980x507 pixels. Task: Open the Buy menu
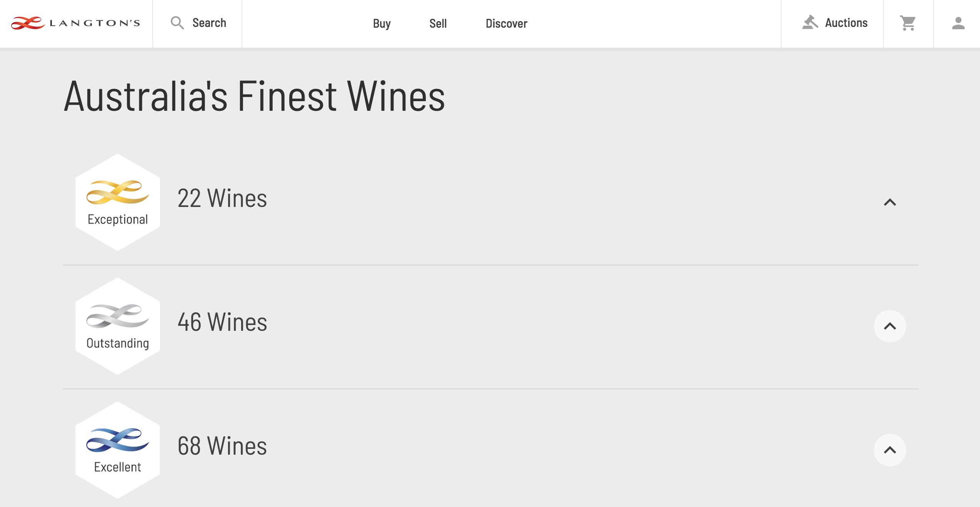click(x=382, y=23)
